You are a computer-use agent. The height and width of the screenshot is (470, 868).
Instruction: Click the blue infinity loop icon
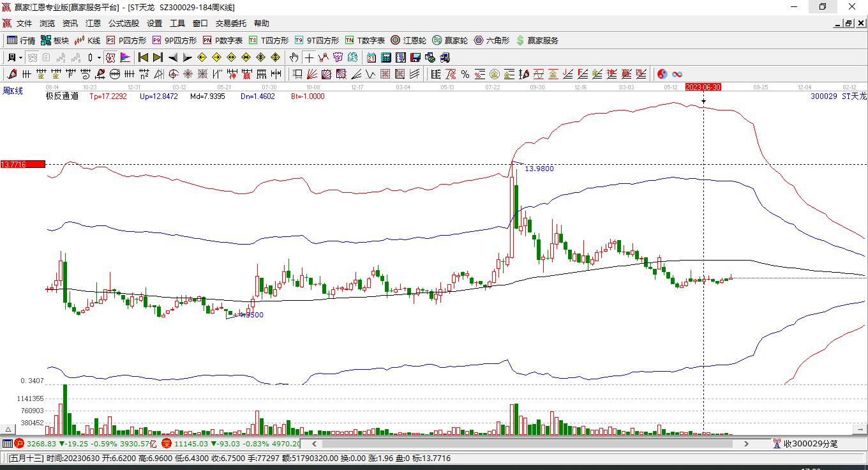(x=677, y=74)
